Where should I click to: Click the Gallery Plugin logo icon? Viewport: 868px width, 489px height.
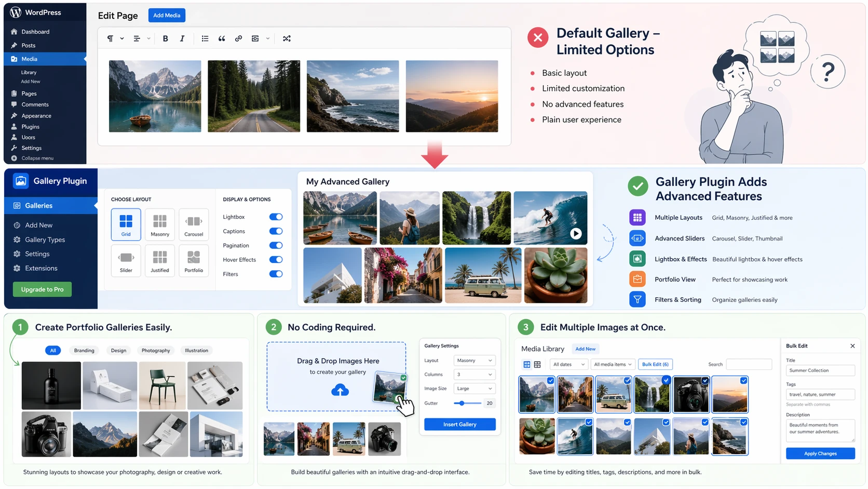pos(21,181)
